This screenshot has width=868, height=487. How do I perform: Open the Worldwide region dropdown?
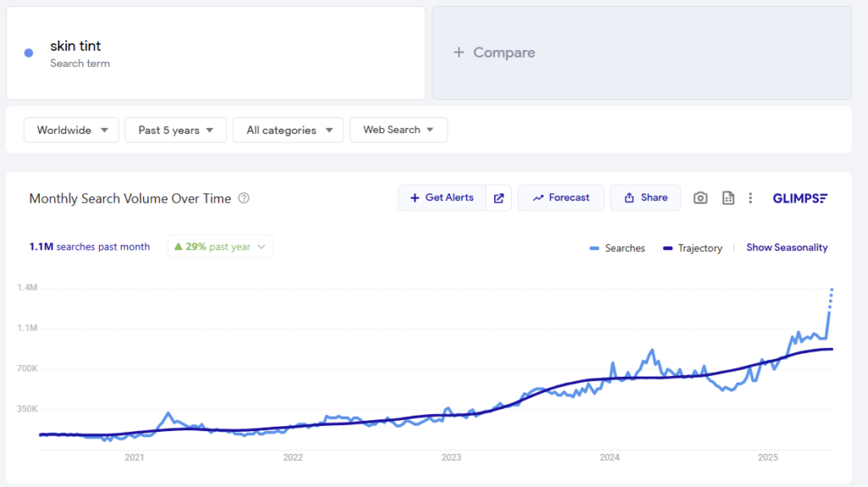[71, 130]
